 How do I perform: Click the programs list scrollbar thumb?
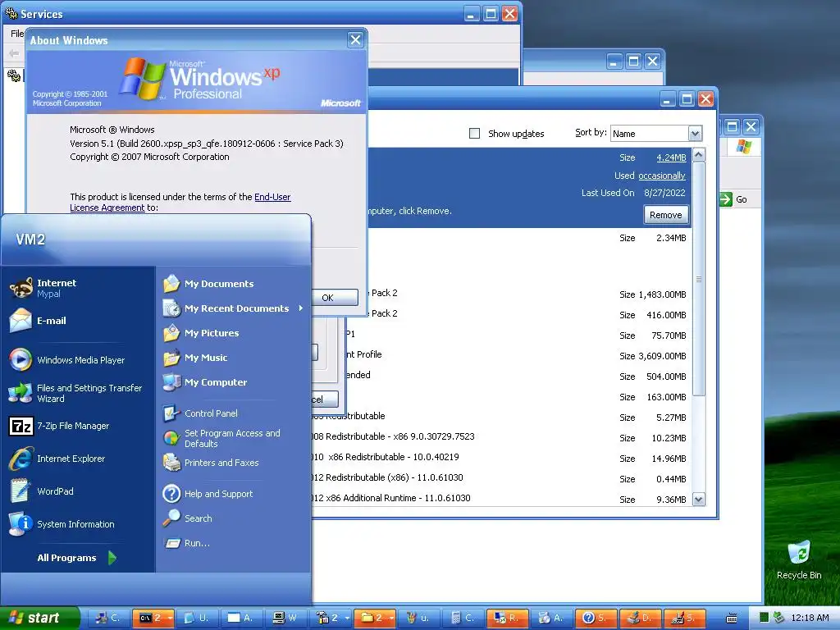(698, 279)
